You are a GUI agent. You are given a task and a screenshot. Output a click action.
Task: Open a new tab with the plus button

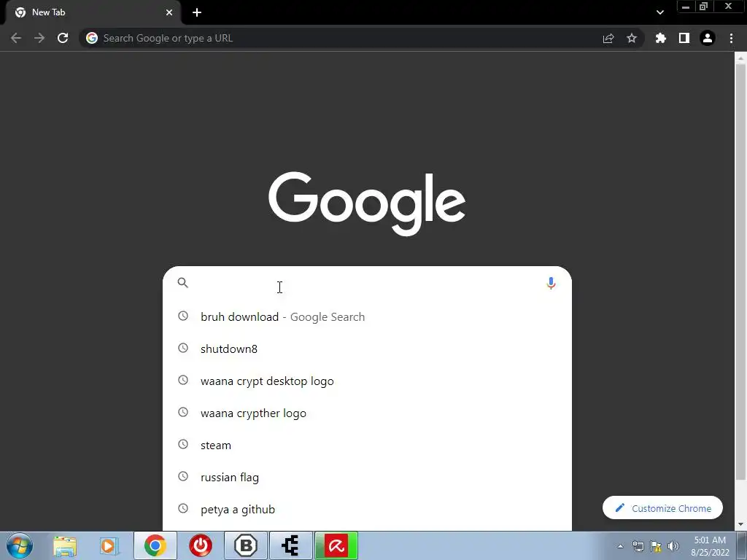click(197, 12)
